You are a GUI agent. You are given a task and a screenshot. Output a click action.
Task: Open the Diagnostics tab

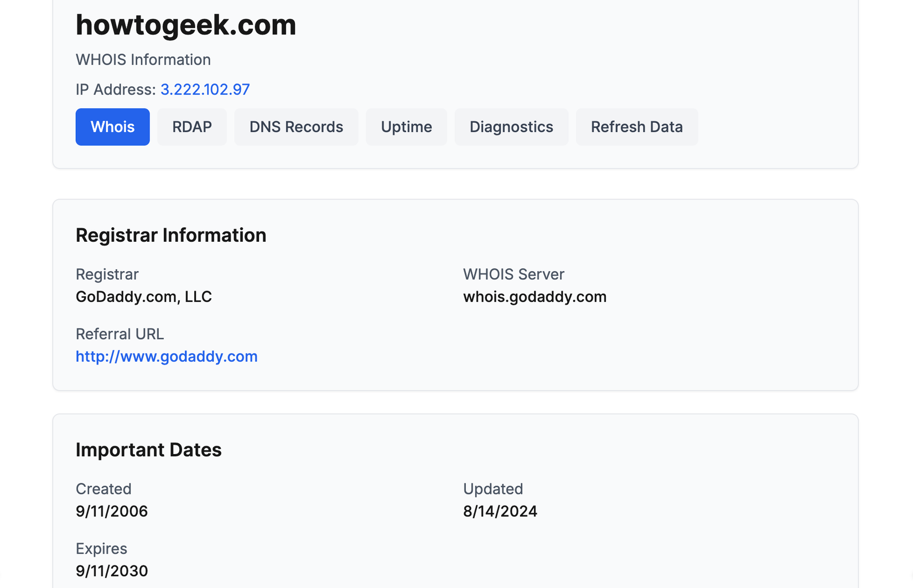pos(511,127)
